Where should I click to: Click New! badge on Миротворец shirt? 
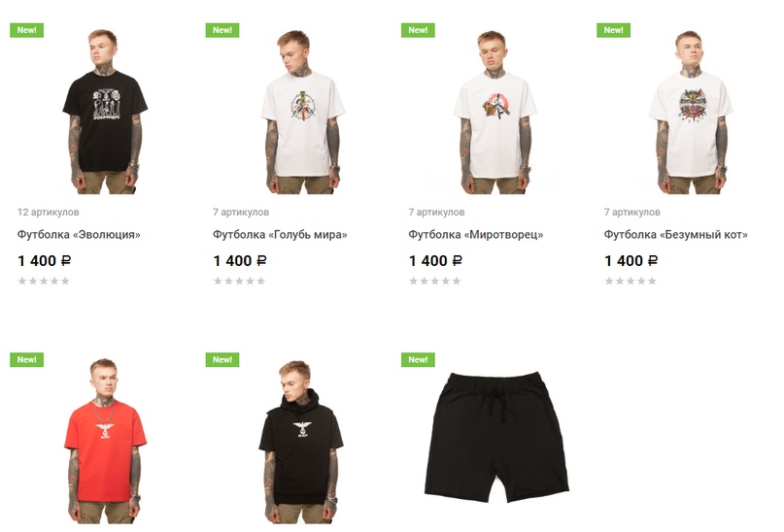(x=418, y=30)
